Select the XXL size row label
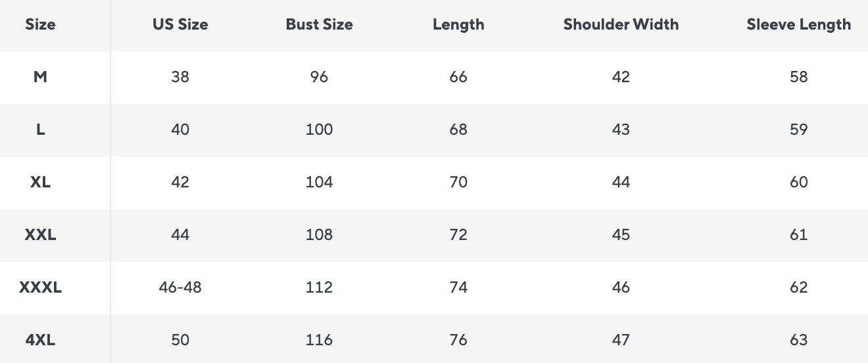The image size is (868, 363). 40,235
